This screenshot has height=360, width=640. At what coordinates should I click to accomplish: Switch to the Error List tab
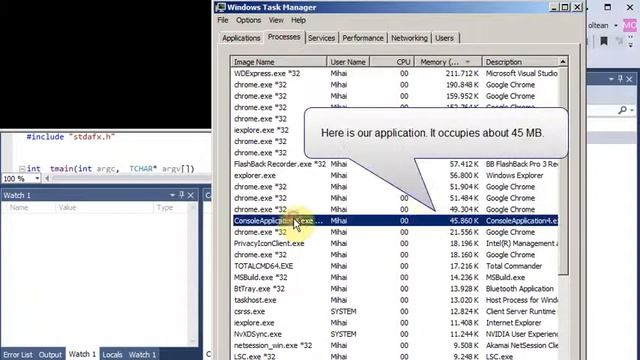click(x=18, y=355)
